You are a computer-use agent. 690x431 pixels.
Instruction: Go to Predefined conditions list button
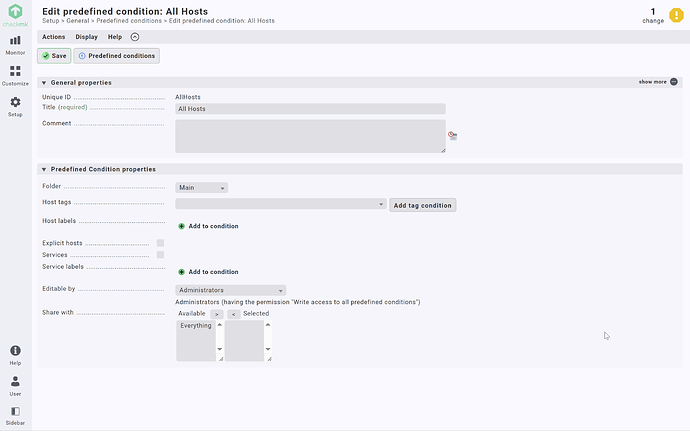[117, 56]
